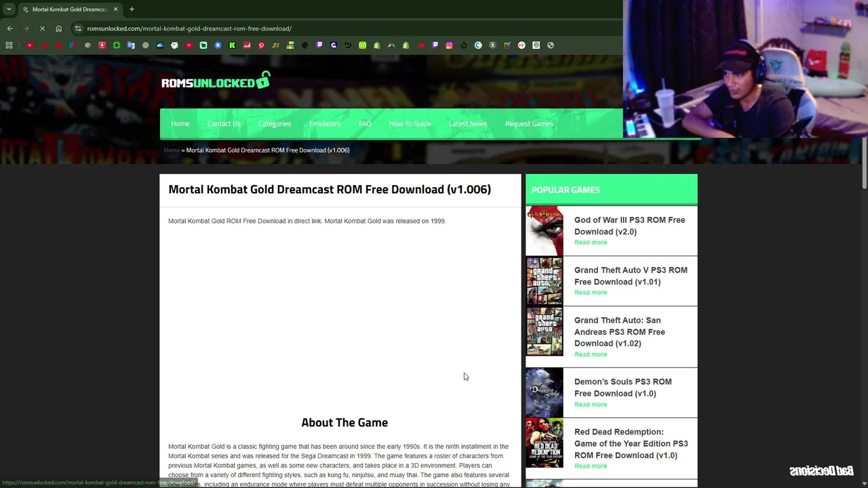Open the Duolingo owl bookmark

click(363, 45)
